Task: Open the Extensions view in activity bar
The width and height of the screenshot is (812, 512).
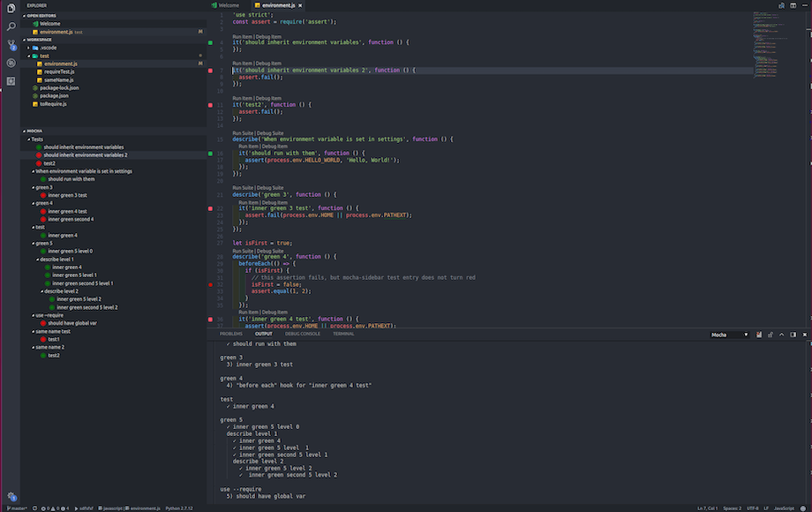Action: tap(11, 81)
